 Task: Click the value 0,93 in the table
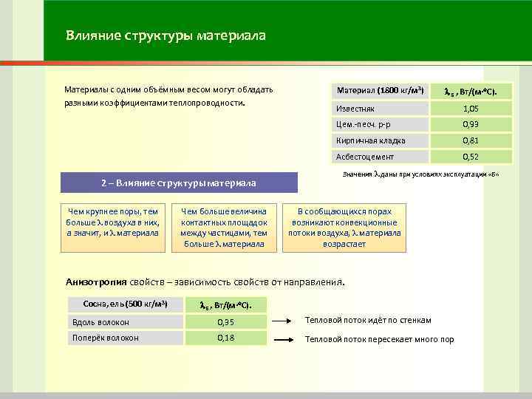coord(471,125)
